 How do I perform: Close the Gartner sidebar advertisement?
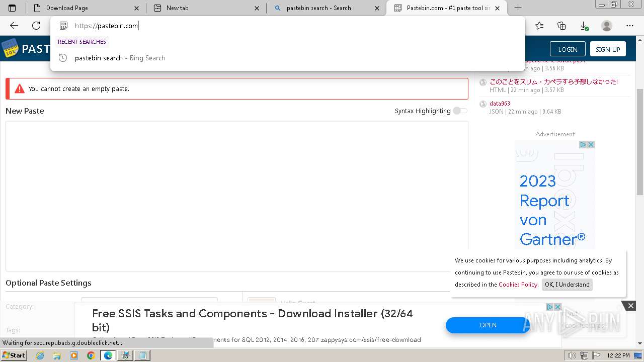(x=591, y=144)
